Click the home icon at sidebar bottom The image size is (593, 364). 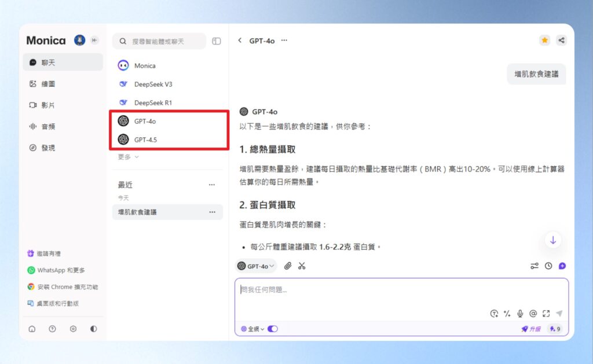(32, 329)
